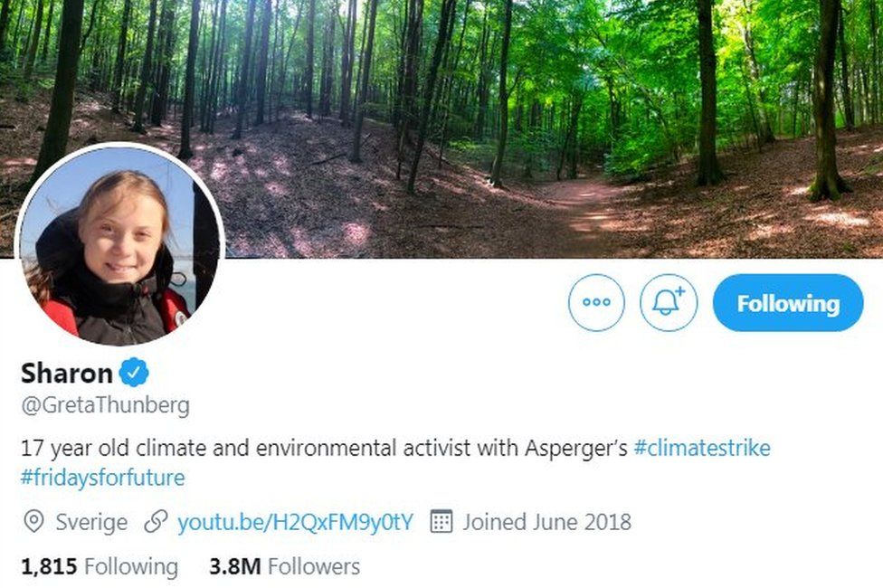This screenshot has width=883, height=588.
Task: Open the #fridaysforfuture hashtag
Action: (x=102, y=478)
